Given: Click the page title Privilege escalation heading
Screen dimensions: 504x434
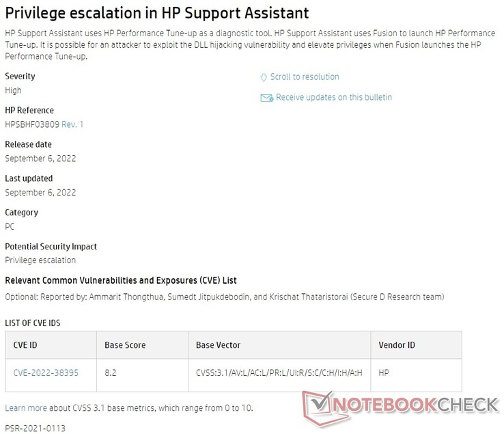Looking at the screenshot, I should coord(157,13).
